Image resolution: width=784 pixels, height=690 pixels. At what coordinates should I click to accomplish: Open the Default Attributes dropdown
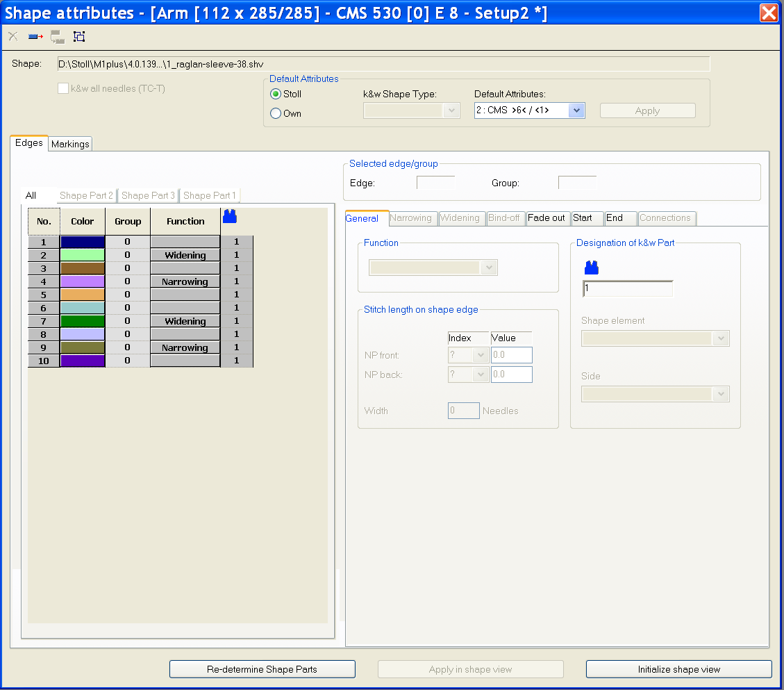click(576, 110)
